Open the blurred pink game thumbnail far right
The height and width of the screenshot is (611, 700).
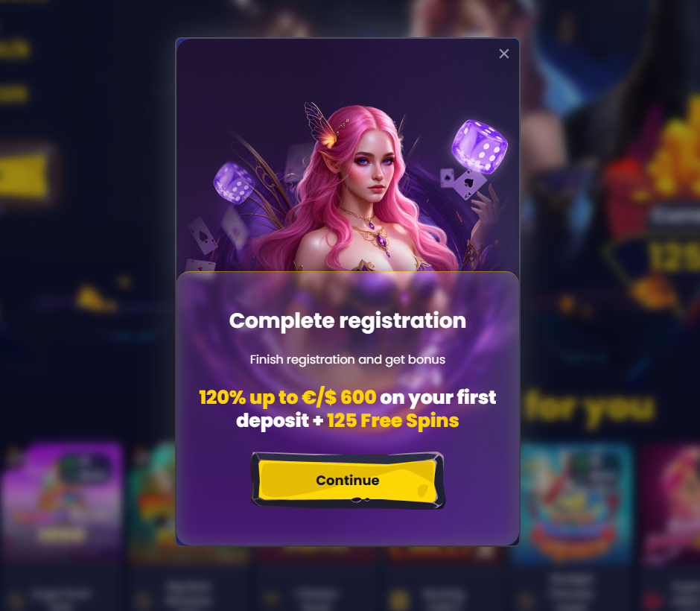click(x=670, y=502)
